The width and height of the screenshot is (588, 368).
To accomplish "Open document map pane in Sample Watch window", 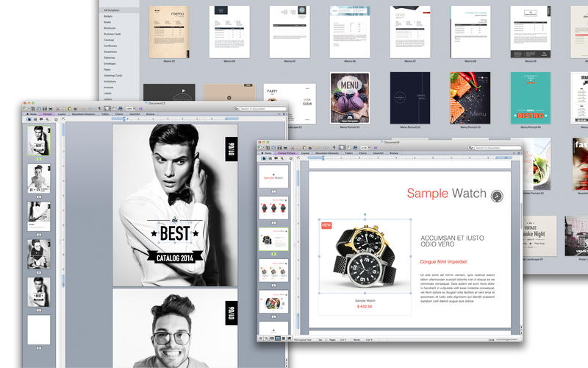I will click(x=270, y=158).
